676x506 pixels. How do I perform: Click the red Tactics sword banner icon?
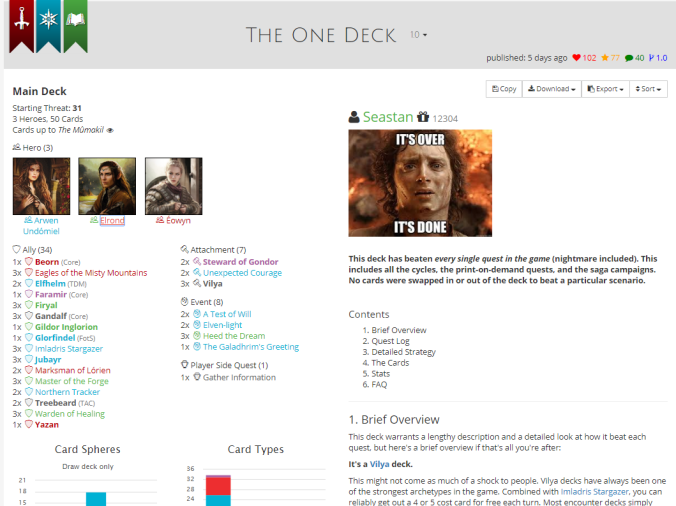coord(22,26)
